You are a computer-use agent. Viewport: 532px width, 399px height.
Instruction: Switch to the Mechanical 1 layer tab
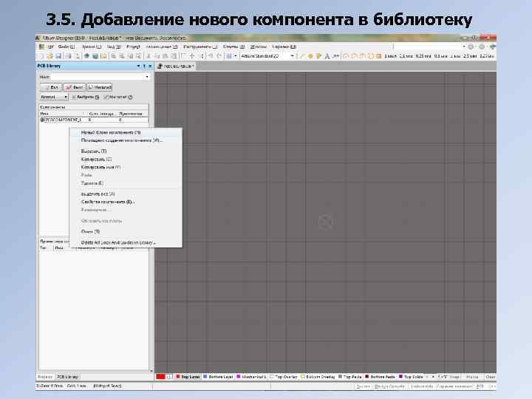click(251, 377)
